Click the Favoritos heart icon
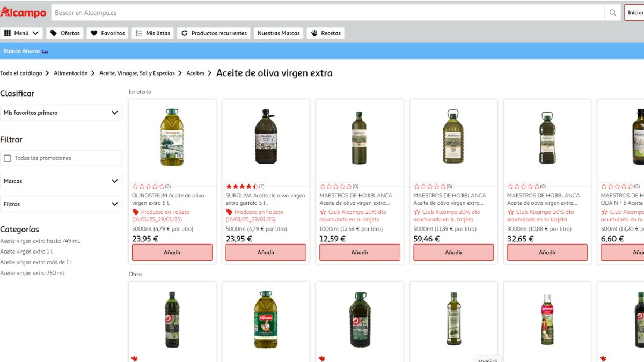The height and width of the screenshot is (362, 644). point(94,33)
